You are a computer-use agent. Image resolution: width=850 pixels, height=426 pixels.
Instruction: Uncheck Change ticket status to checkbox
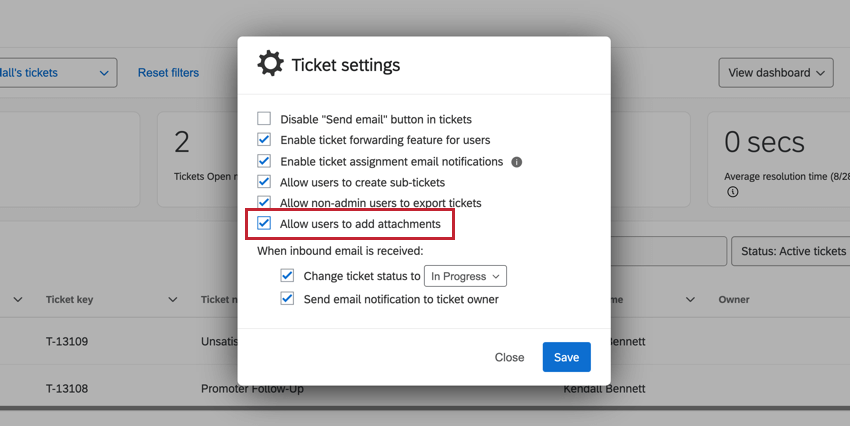[x=288, y=276]
